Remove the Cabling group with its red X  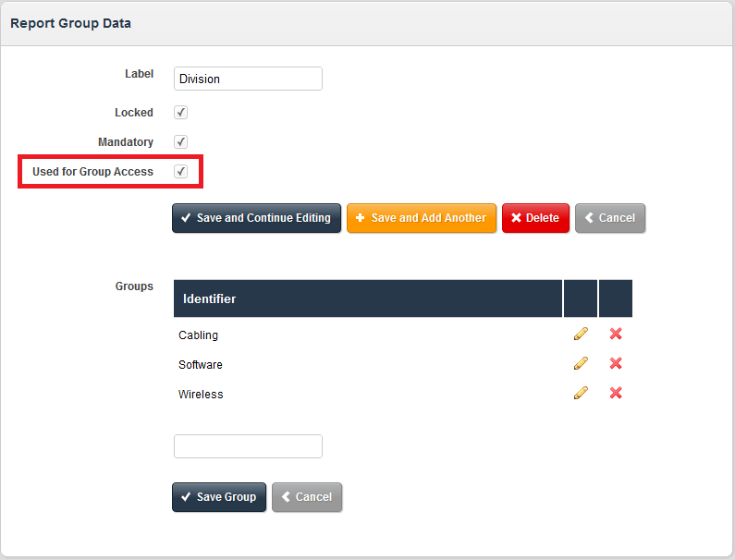pos(616,335)
